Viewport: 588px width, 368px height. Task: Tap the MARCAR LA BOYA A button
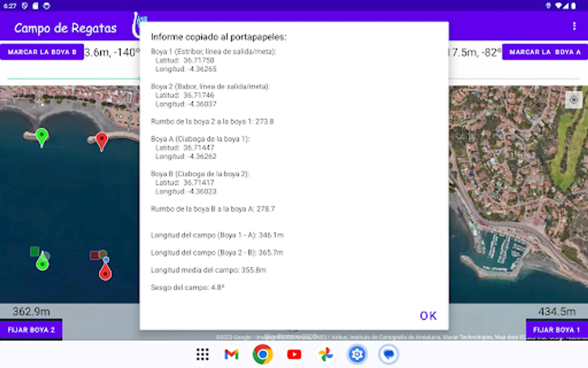coord(545,52)
